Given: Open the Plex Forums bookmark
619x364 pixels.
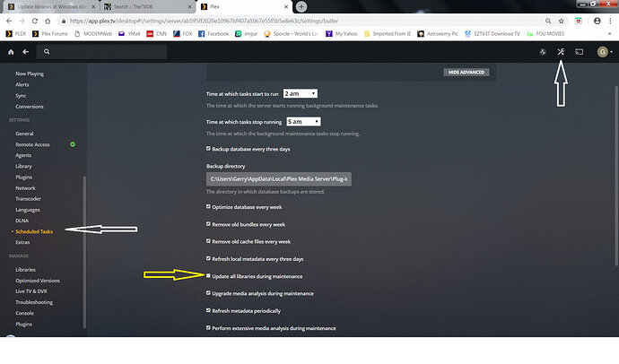Looking at the screenshot, I should pyautogui.click(x=50, y=34).
